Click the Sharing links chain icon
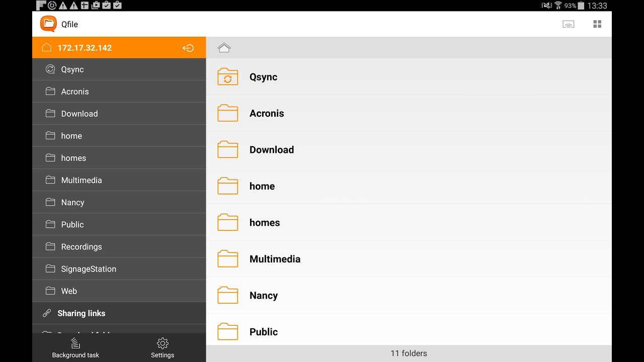The height and width of the screenshot is (362, 644). [47, 313]
